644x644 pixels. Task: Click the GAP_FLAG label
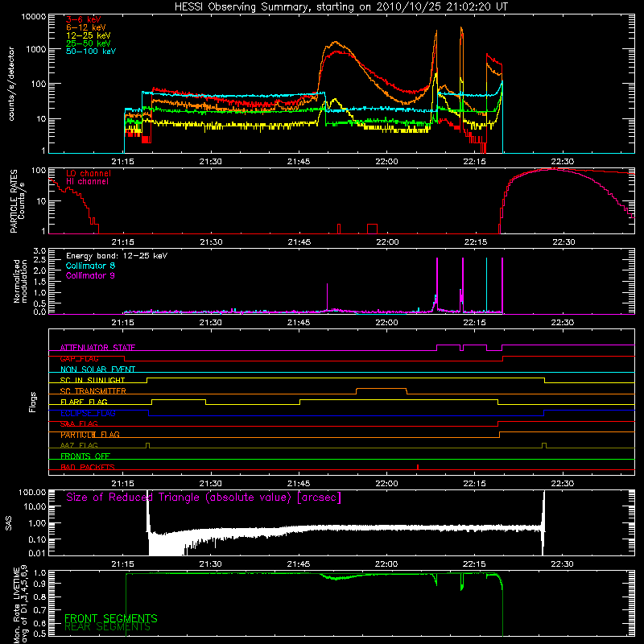[x=79, y=358]
